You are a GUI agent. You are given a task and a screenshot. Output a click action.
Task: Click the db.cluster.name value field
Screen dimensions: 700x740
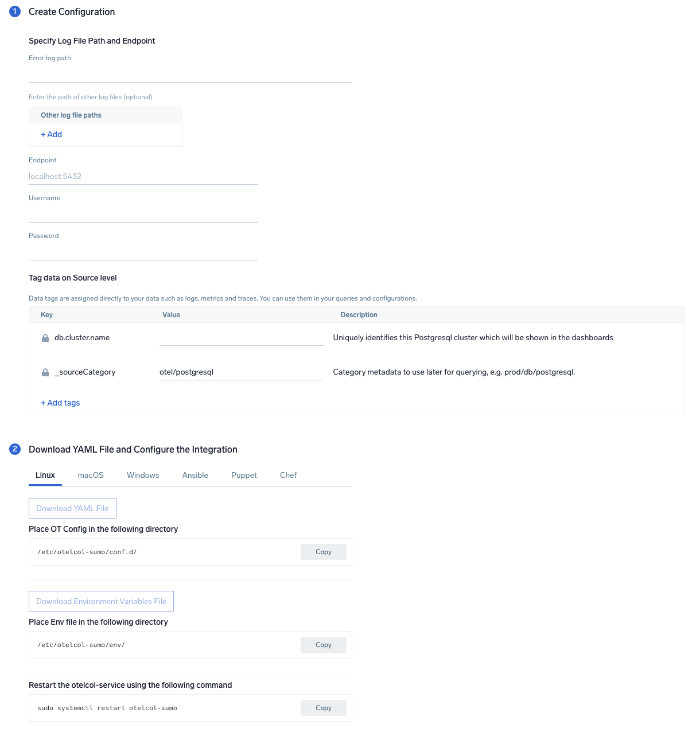tap(242, 337)
